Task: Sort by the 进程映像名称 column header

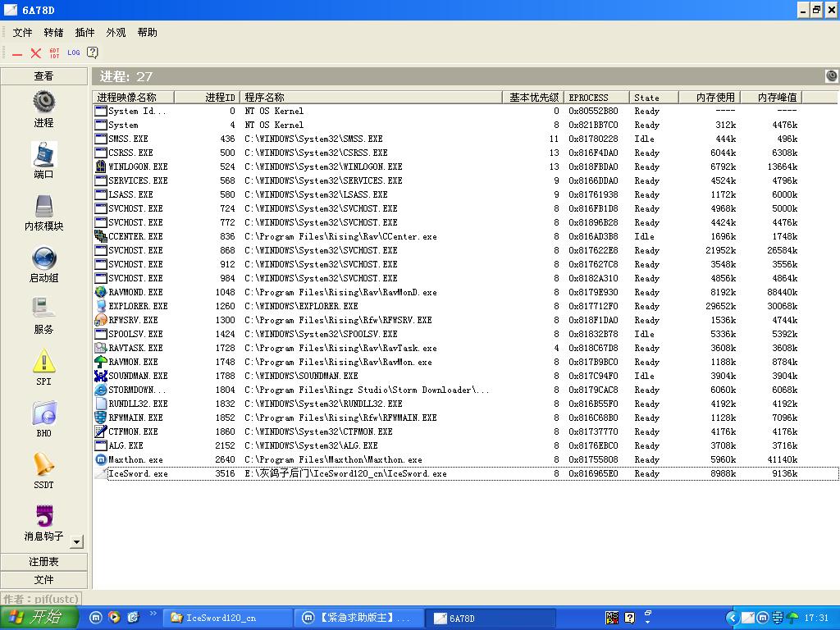Action: tap(134, 98)
